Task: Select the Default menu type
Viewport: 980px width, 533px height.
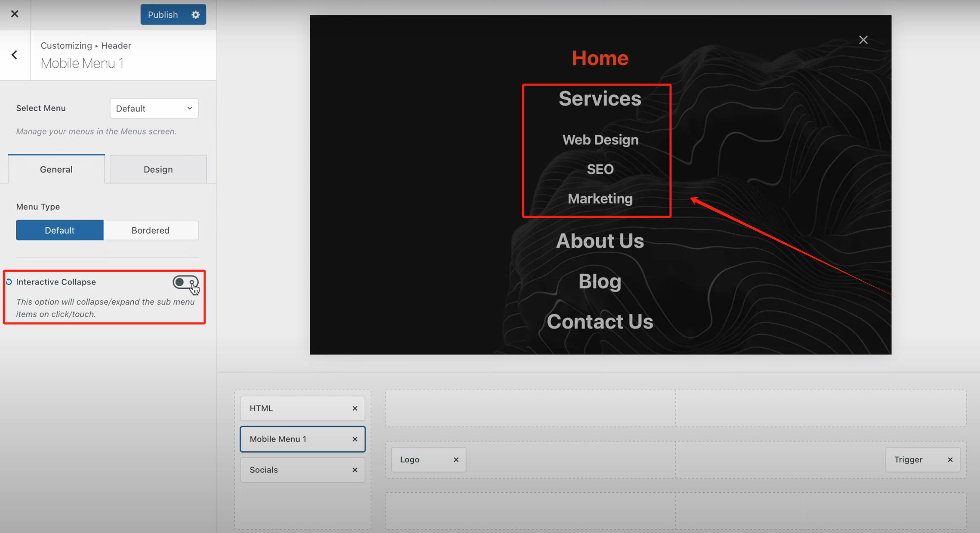Action: [59, 230]
